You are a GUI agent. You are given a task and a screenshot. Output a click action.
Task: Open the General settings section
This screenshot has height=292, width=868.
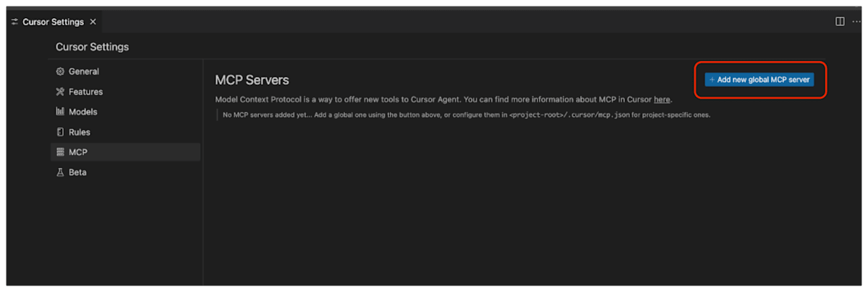pyautogui.click(x=126, y=72)
